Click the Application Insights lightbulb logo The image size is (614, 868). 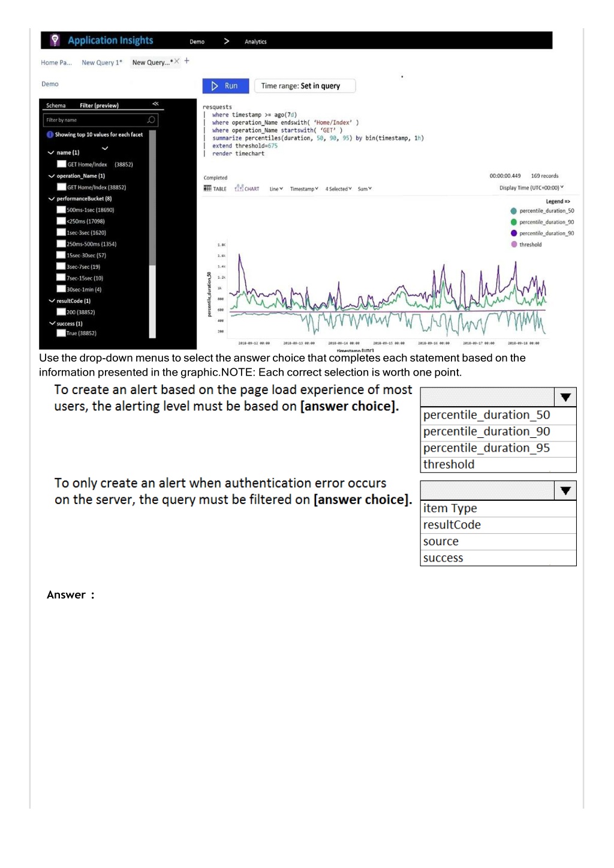55,40
